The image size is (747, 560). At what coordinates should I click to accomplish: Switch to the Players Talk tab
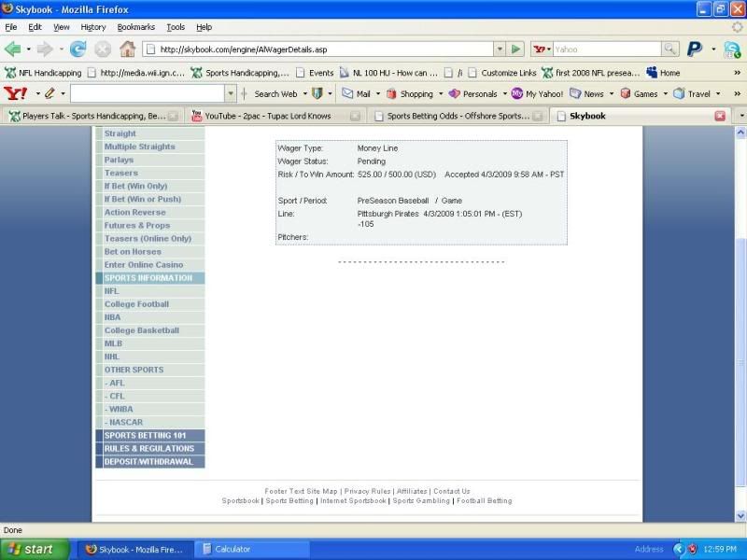pos(92,116)
